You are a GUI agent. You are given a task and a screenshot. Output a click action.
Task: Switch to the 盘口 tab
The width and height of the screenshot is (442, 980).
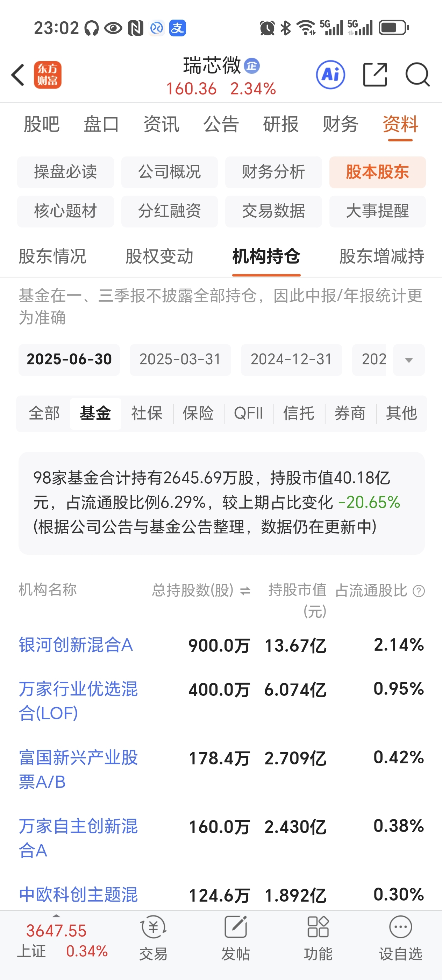click(101, 124)
